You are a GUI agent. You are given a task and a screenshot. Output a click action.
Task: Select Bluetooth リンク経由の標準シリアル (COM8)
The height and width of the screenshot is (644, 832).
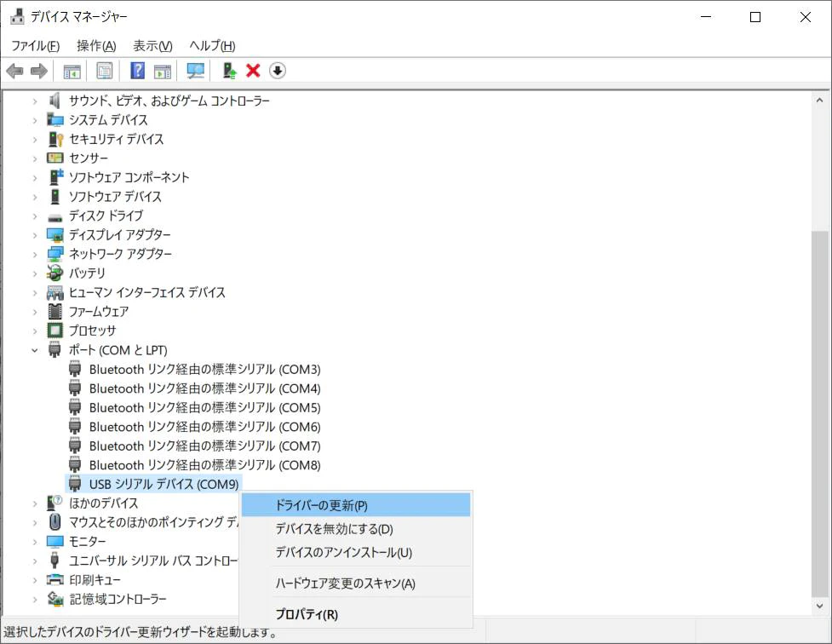(205, 465)
